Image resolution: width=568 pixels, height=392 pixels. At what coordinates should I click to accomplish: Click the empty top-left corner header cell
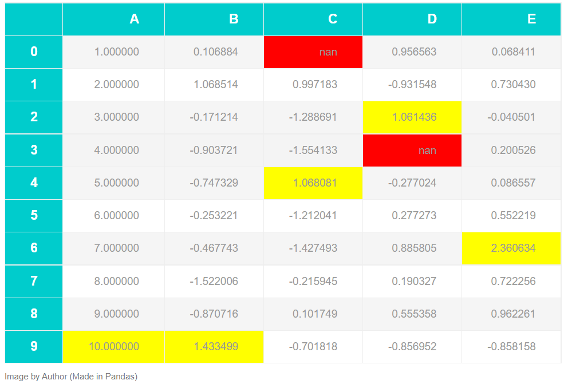point(33,19)
